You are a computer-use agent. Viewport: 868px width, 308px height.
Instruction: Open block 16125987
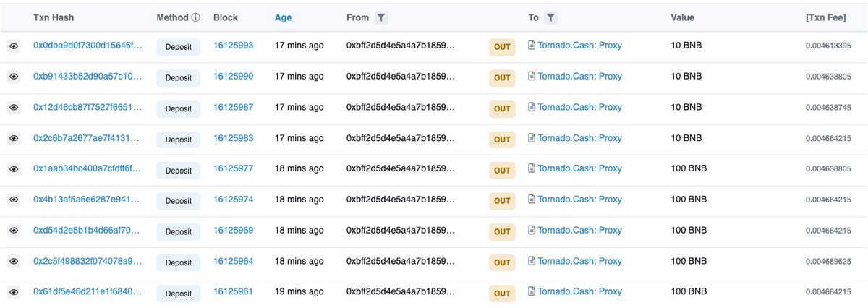tap(233, 107)
